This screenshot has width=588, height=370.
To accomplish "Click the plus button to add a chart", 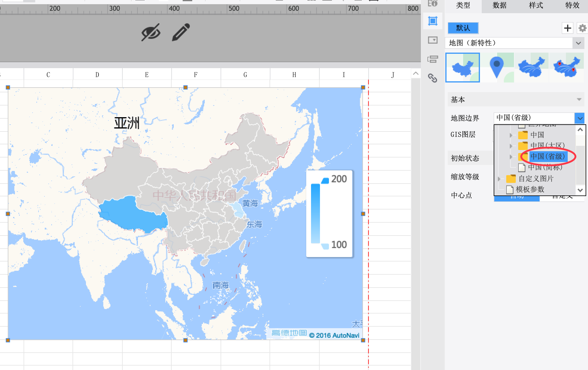I will click(567, 28).
